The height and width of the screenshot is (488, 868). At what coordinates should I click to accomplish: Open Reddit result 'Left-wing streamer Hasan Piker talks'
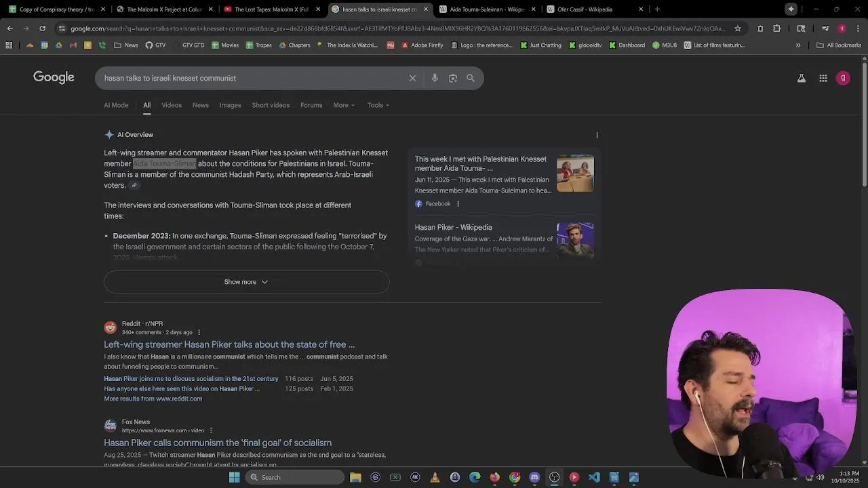229,344
